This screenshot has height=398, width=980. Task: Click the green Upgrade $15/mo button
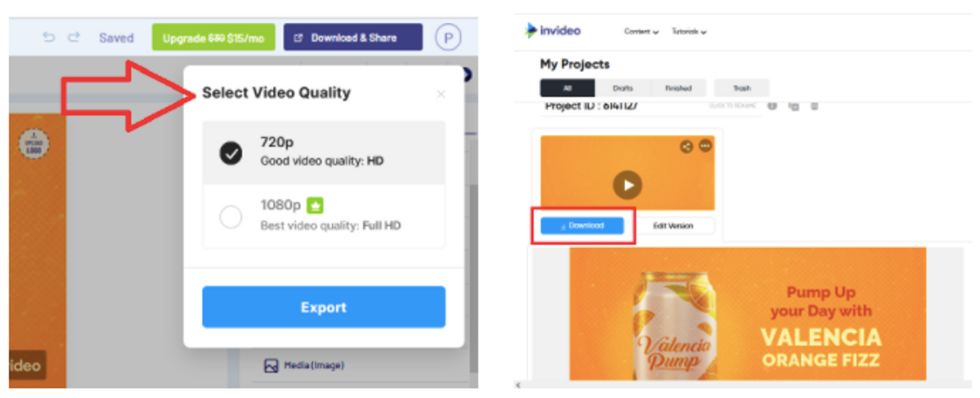[x=213, y=38]
